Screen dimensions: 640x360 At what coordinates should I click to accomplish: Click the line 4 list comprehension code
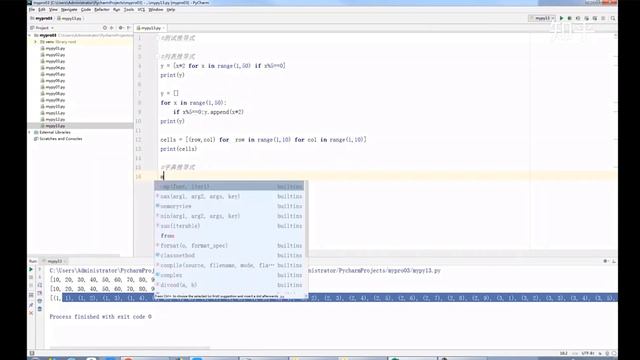(223, 66)
